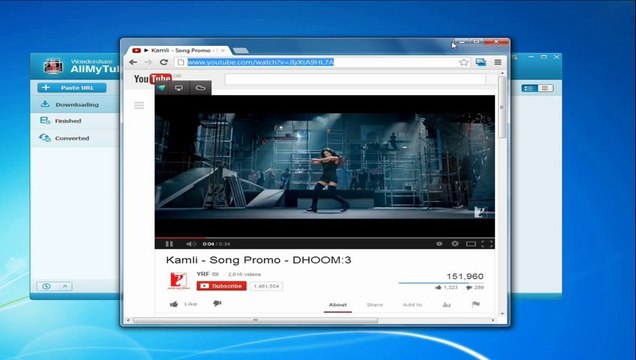The height and width of the screenshot is (360, 636).
Task: Pause the video playback
Action: tap(169, 244)
